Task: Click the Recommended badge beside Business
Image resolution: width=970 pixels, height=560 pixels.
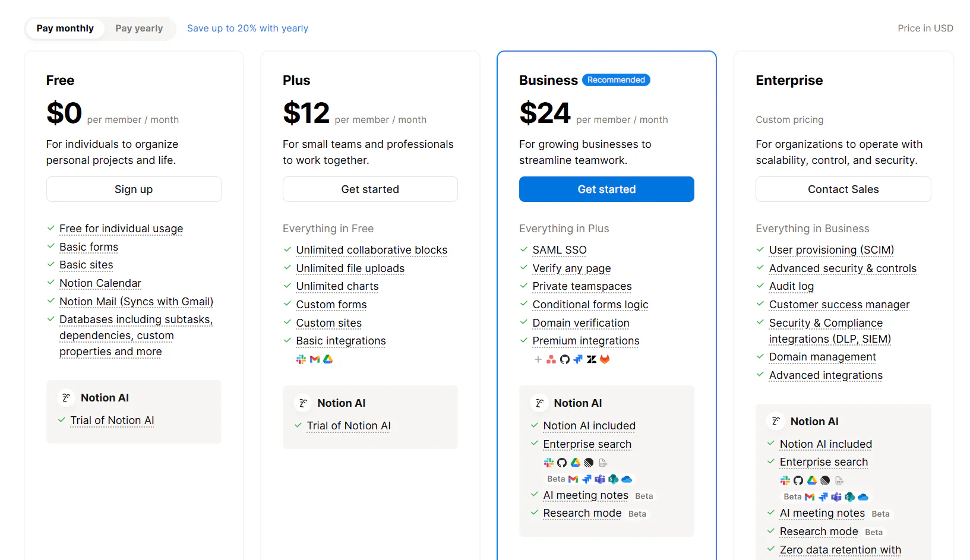Action: [x=616, y=80]
